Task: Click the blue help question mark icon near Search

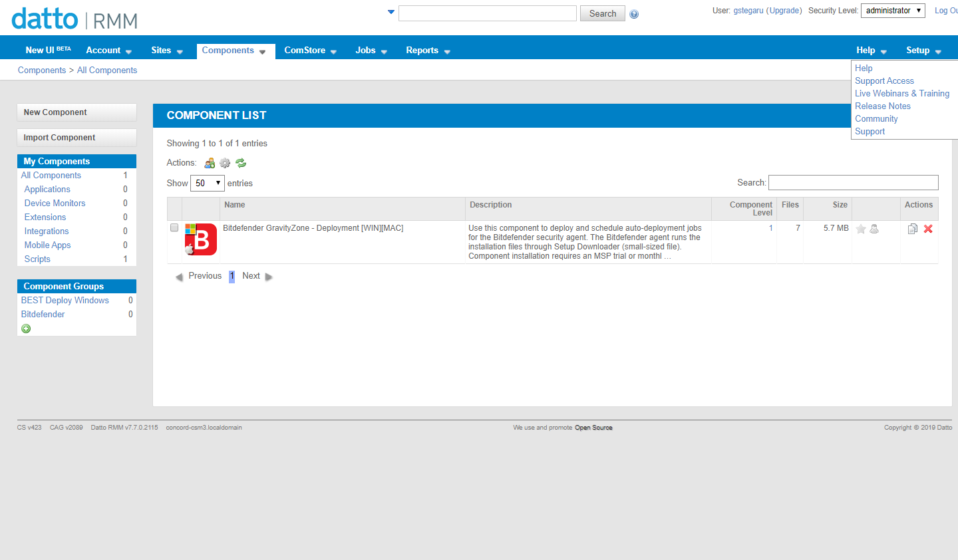Action: (x=634, y=14)
